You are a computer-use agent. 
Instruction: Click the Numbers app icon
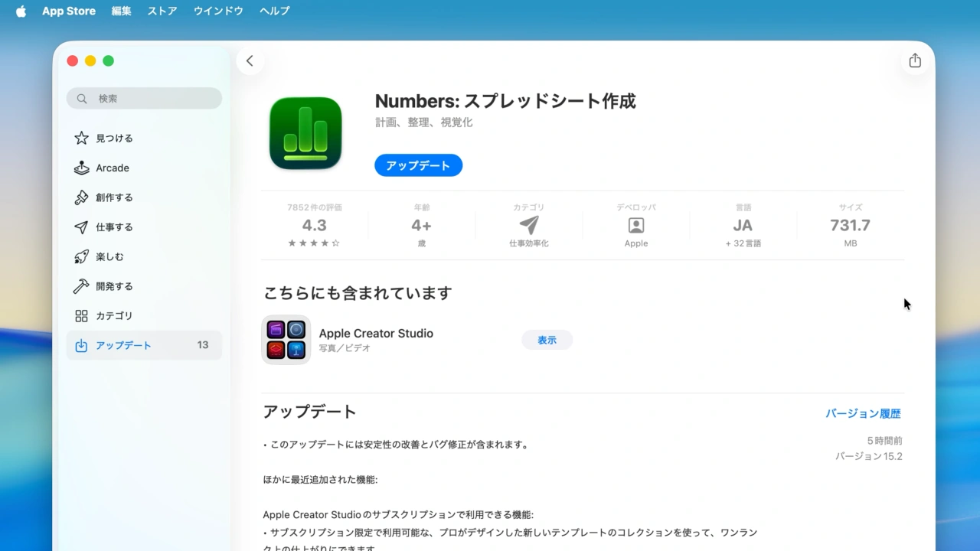tap(305, 132)
